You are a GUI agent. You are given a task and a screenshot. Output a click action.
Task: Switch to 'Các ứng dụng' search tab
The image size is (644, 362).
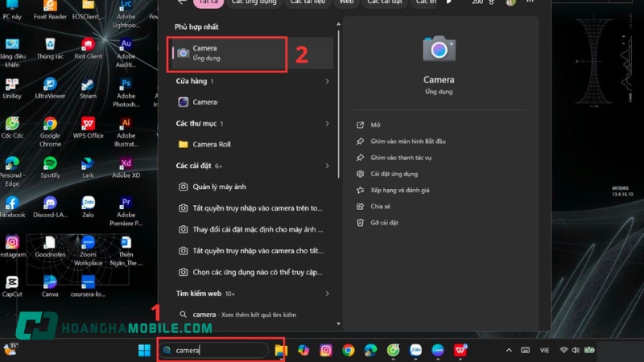tap(254, 2)
